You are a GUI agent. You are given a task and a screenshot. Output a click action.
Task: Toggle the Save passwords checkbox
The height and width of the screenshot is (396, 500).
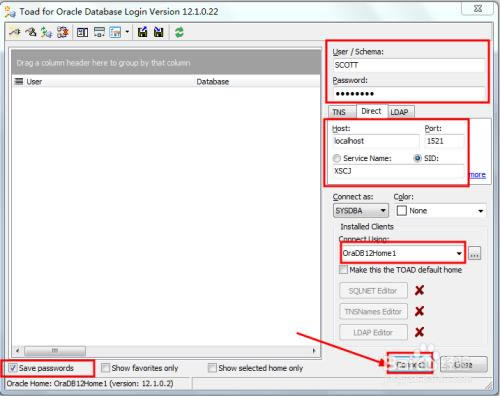(x=13, y=368)
